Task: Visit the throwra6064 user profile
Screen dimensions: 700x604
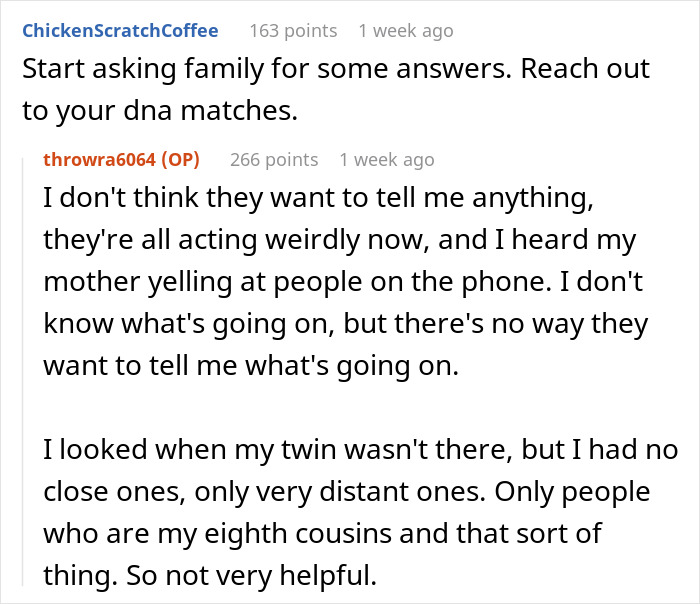Action: (x=104, y=160)
